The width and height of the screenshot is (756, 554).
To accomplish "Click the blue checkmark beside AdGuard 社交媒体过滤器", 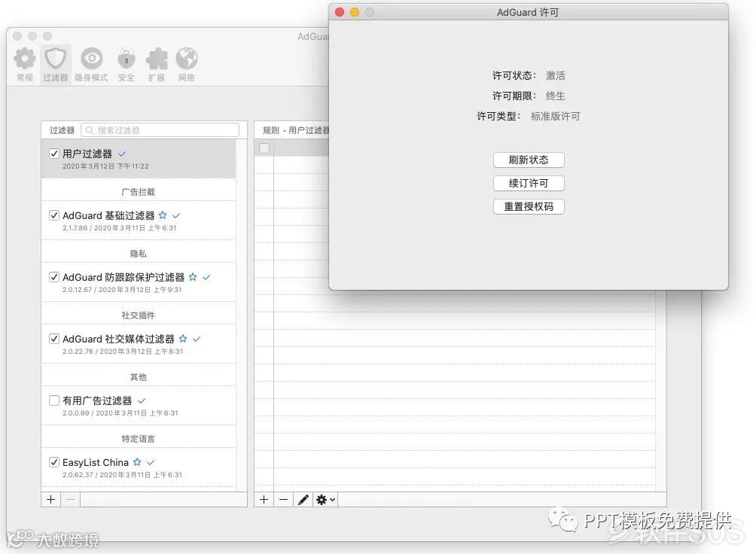I will [197, 339].
